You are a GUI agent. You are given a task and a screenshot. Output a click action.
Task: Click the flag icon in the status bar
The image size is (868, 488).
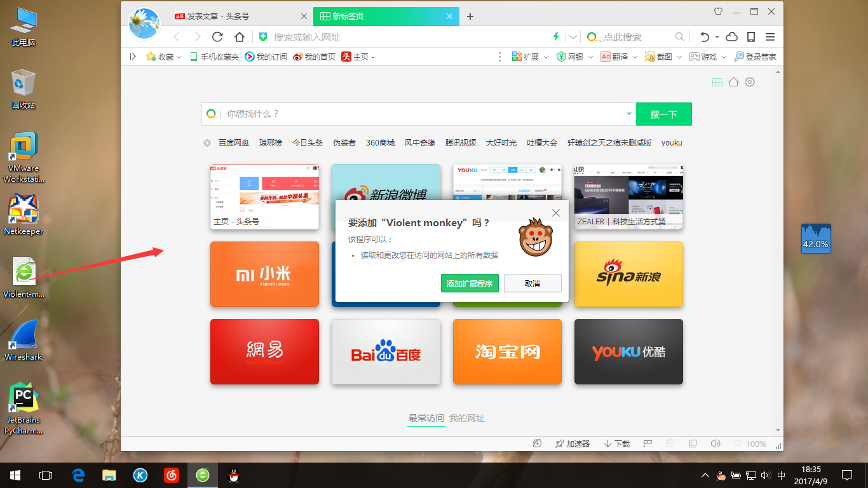pos(648,444)
